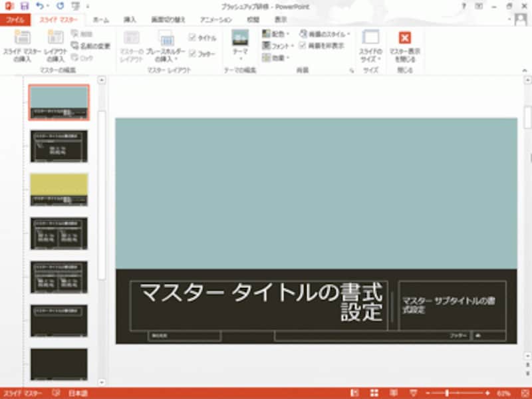Select the comparison layout thumbnail
The height and width of the screenshot is (399, 532).
tap(59, 277)
